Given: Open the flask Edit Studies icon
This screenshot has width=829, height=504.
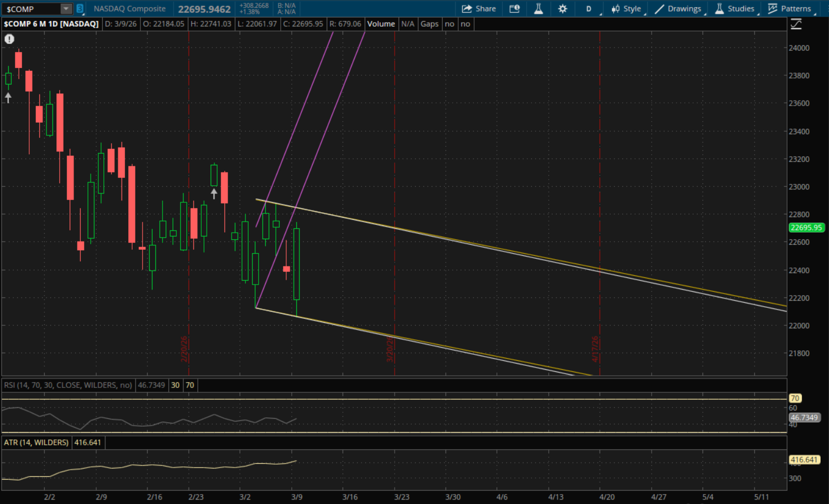Looking at the screenshot, I should pos(538,9).
